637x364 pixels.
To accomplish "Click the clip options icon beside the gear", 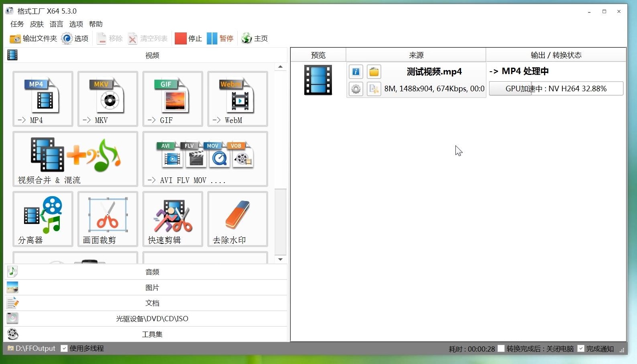I will [x=374, y=89].
